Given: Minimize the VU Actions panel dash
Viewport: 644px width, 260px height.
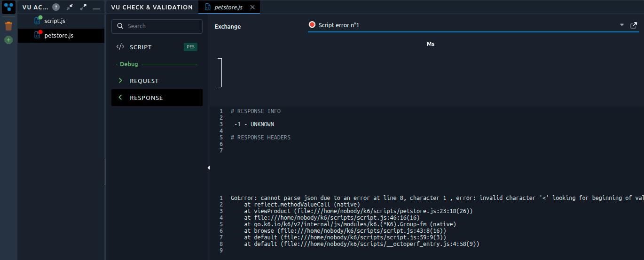Looking at the screenshot, I should 96,8.
